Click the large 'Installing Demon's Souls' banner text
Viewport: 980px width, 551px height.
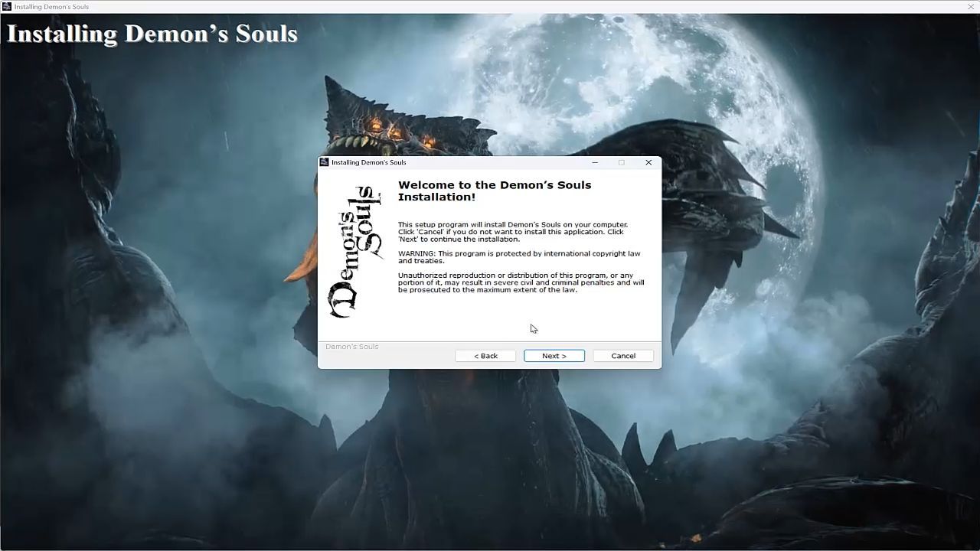click(152, 34)
